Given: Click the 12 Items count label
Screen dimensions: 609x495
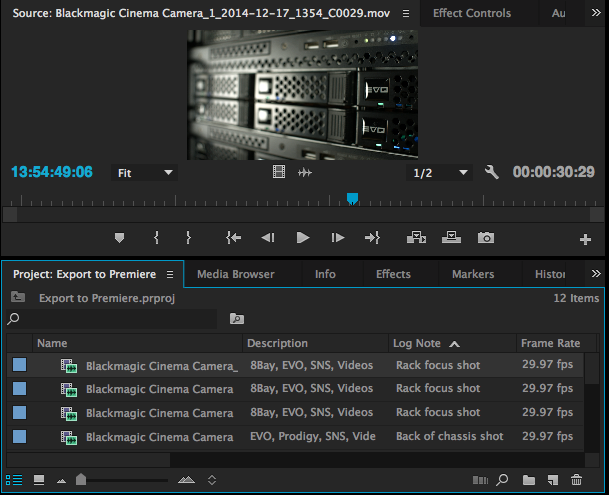Looking at the screenshot, I should (x=576, y=298).
